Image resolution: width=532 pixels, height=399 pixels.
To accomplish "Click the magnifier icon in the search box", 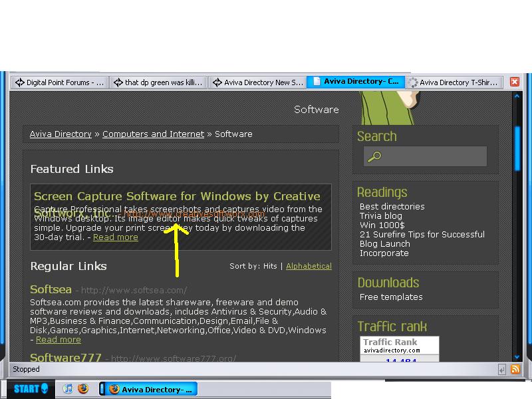I will [374, 157].
